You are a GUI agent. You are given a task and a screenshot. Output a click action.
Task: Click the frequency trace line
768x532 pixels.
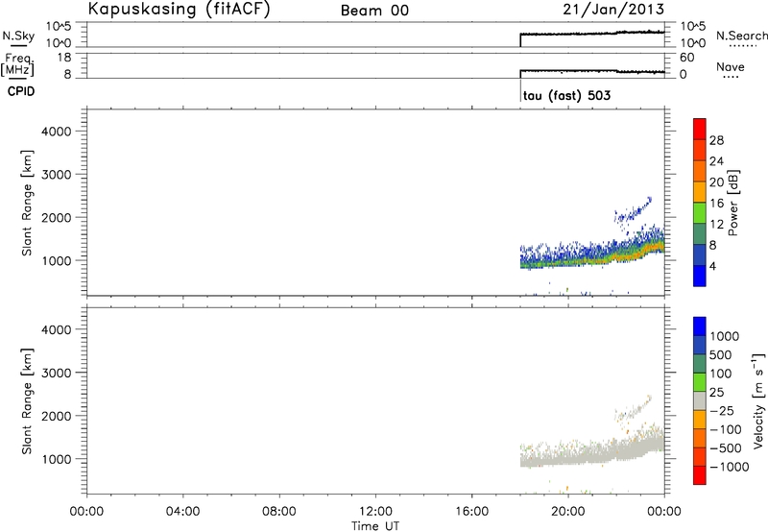[x=592, y=71]
